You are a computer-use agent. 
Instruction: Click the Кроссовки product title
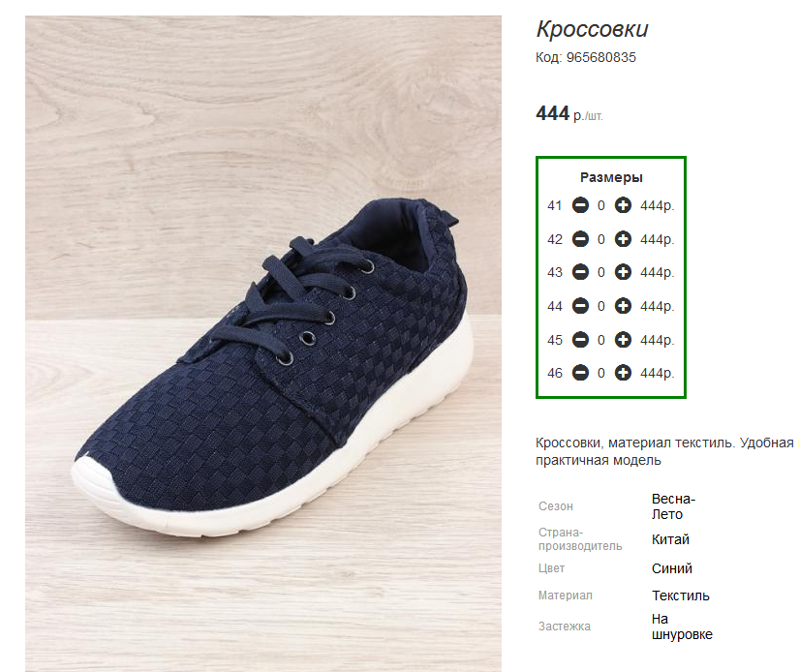pyautogui.click(x=592, y=29)
